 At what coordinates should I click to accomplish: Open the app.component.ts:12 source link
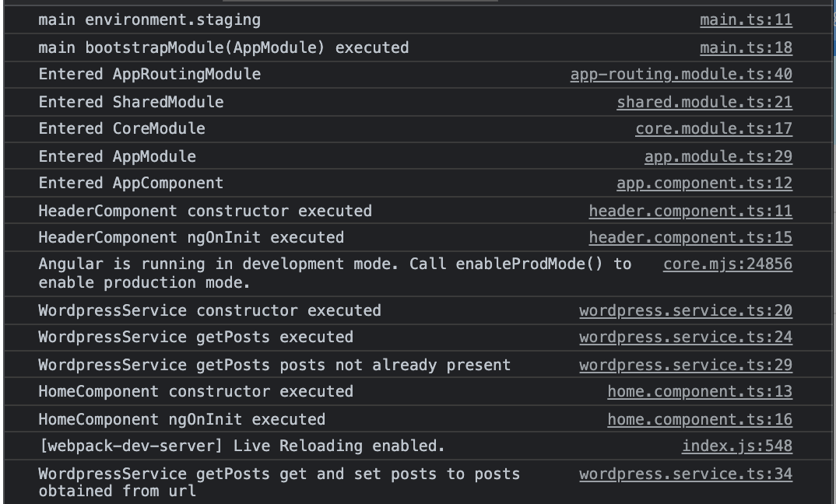[704, 184]
